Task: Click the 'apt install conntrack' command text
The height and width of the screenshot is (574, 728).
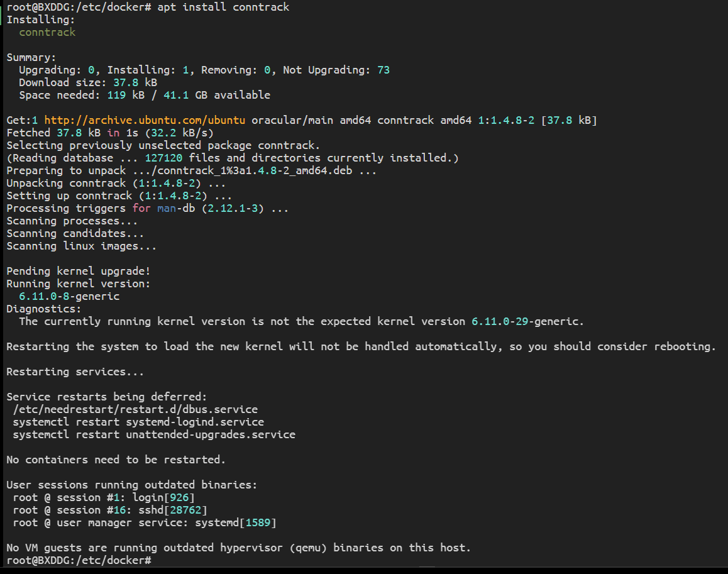Action: [223, 7]
